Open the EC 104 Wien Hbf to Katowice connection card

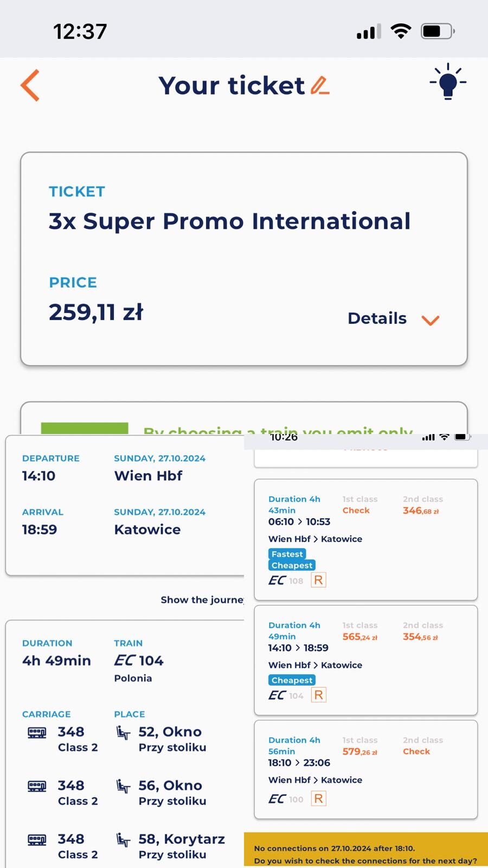(366, 660)
